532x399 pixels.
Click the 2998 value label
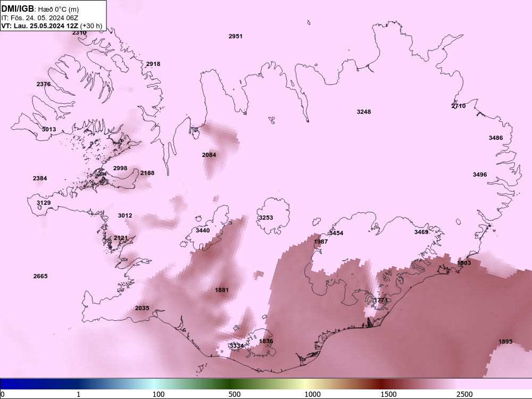click(x=120, y=168)
